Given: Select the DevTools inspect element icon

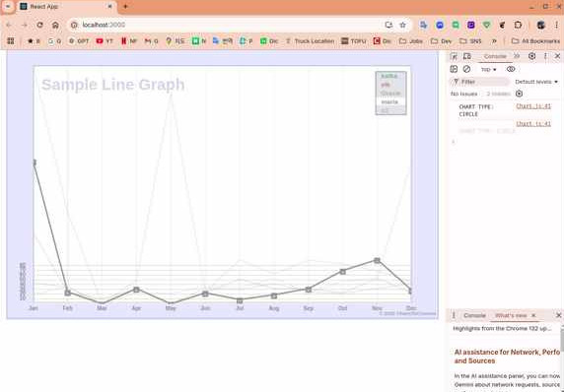Looking at the screenshot, I should (x=454, y=56).
